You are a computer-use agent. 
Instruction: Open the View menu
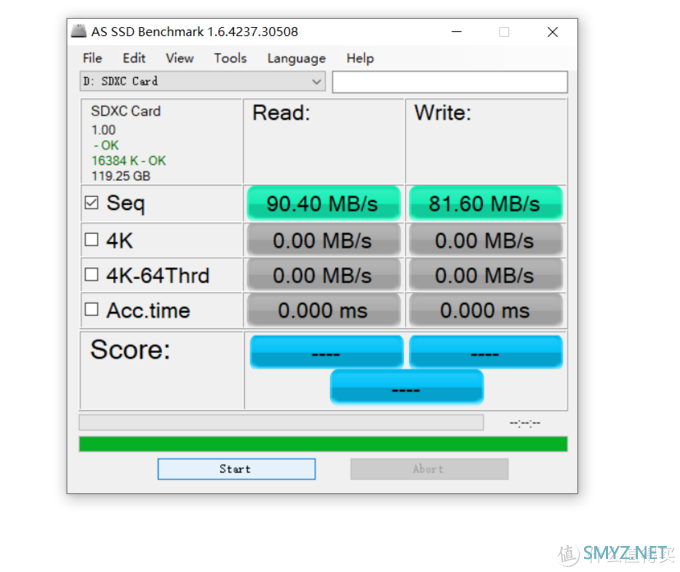click(180, 58)
